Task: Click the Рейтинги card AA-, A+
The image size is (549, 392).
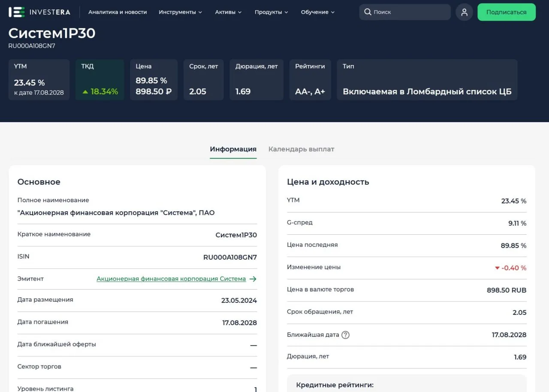Action: point(310,80)
